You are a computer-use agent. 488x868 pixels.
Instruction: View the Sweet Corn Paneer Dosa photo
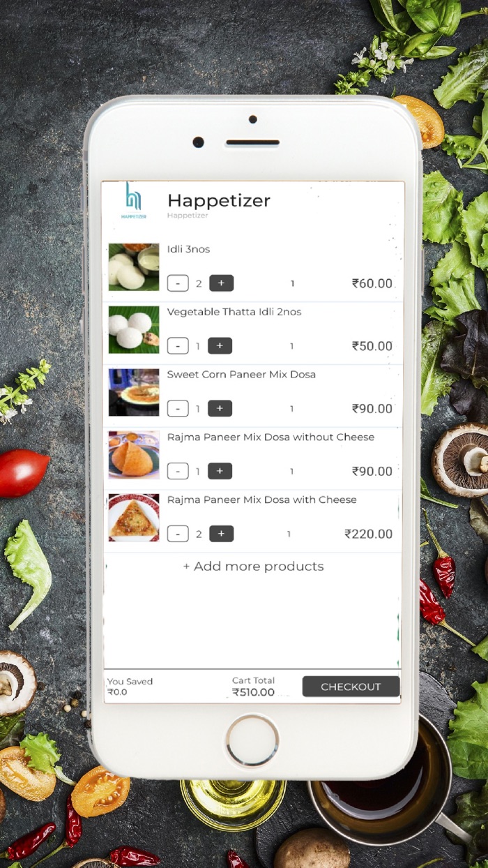134,392
